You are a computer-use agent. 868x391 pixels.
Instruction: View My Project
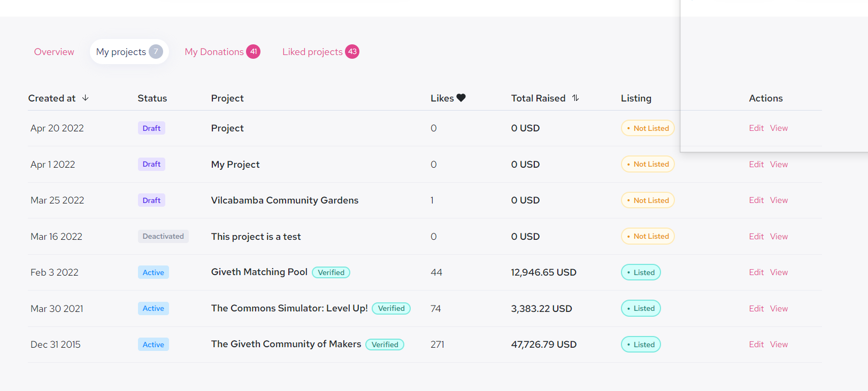(x=779, y=165)
